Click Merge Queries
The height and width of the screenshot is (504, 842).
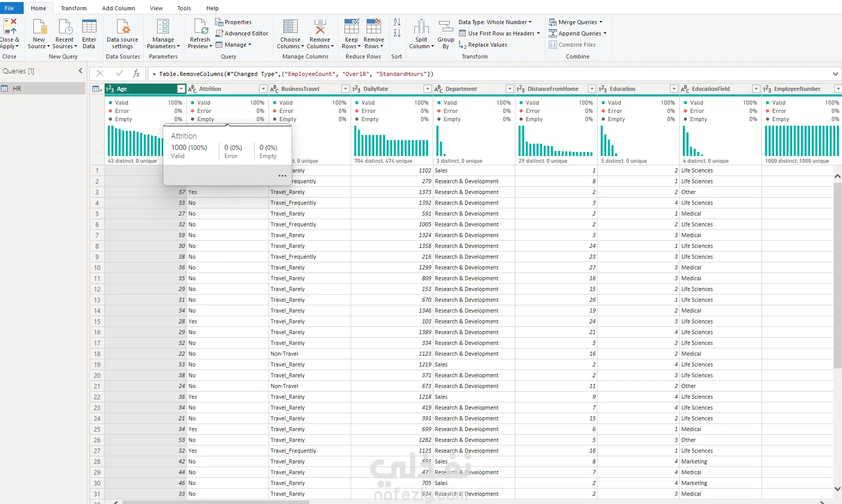tap(576, 22)
